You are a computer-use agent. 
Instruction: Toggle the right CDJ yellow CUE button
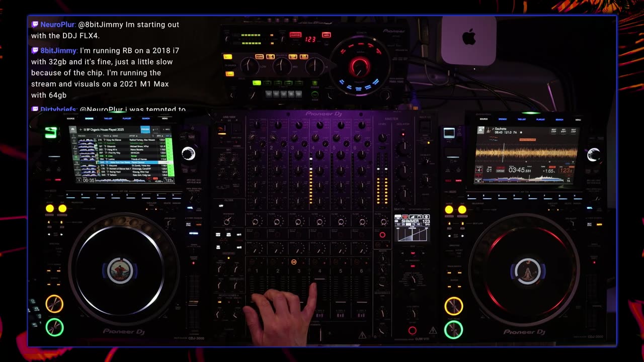pos(453,306)
